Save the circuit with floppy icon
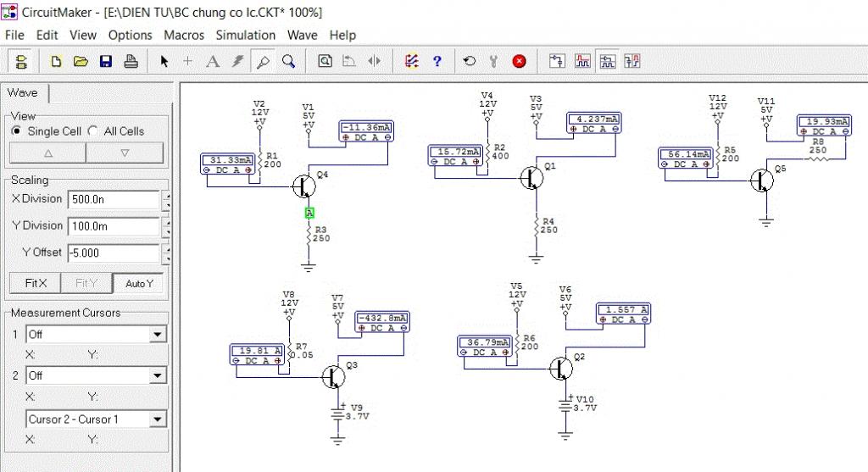 coord(106,61)
